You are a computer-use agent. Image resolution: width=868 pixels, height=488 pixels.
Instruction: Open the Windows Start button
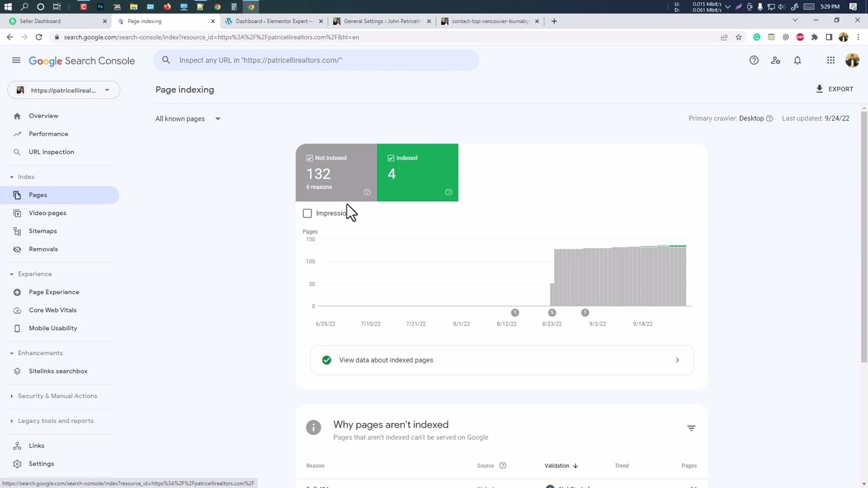(7, 7)
